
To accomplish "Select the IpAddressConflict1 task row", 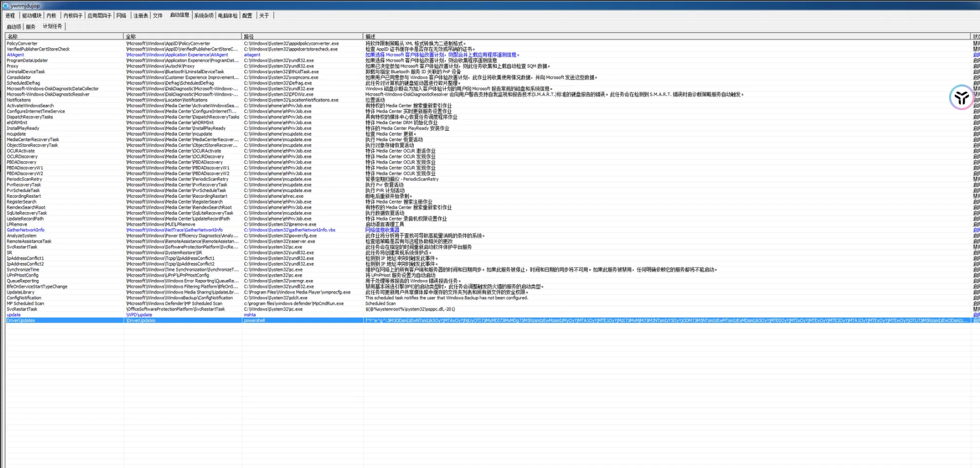I will click(492, 258).
